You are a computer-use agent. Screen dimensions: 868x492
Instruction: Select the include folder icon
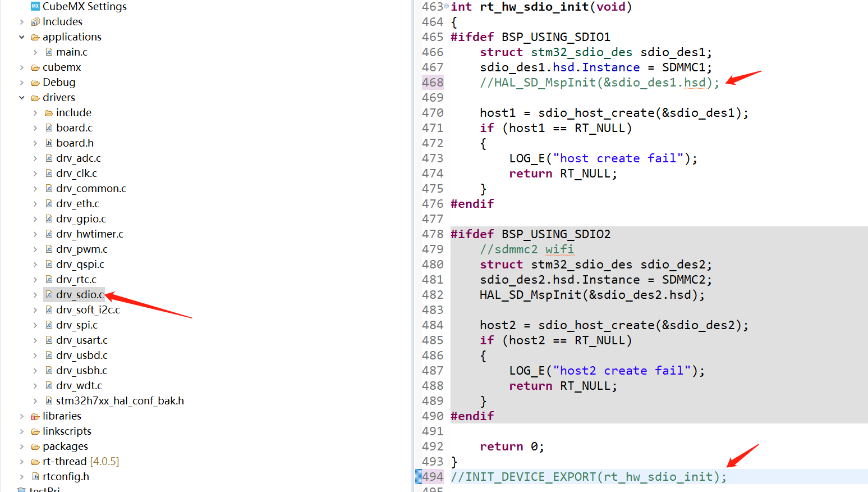pyautogui.click(x=49, y=113)
